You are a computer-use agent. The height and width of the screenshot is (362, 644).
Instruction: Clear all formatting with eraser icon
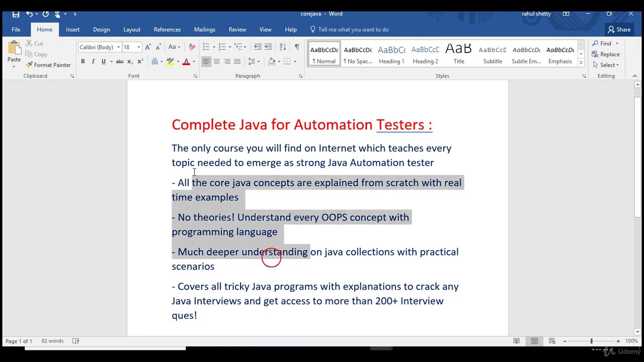[x=192, y=47]
